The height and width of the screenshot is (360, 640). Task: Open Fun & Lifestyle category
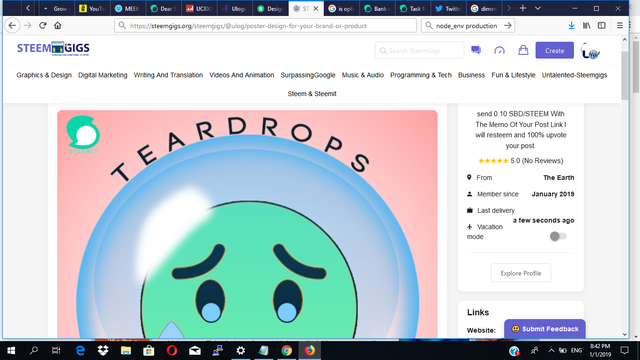click(x=513, y=75)
